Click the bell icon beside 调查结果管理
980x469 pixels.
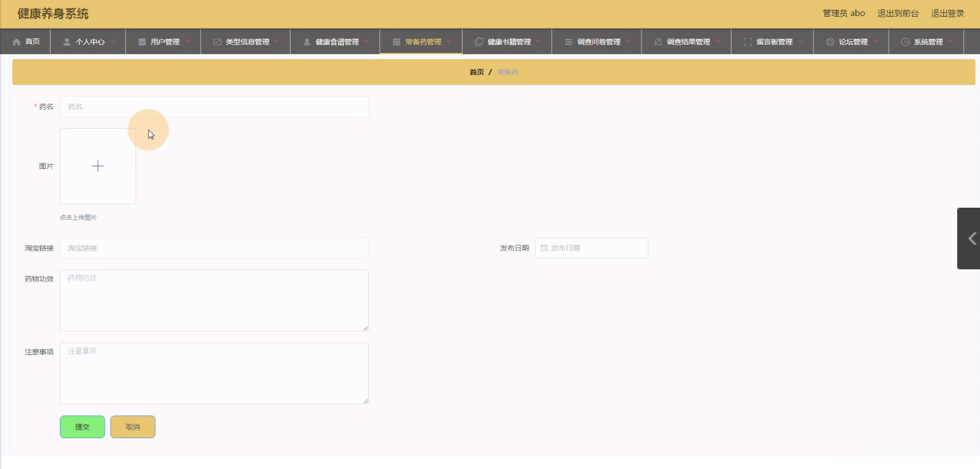658,42
